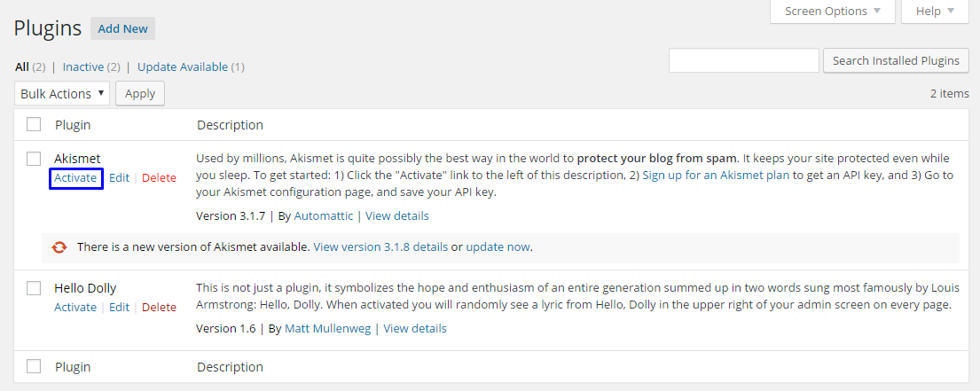Focus the plugin search field
Viewport: 980px width, 391px height.
tap(743, 61)
